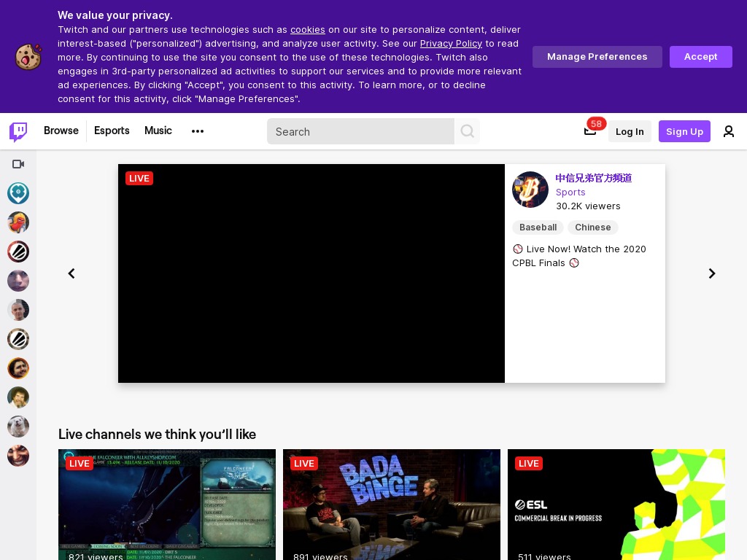
Task: Open the Esports menu item
Action: 112,131
